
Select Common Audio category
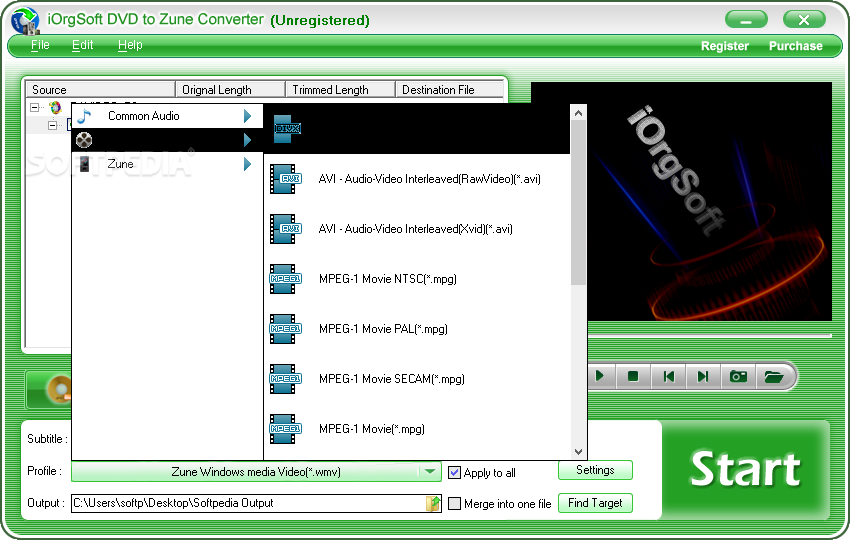167,116
